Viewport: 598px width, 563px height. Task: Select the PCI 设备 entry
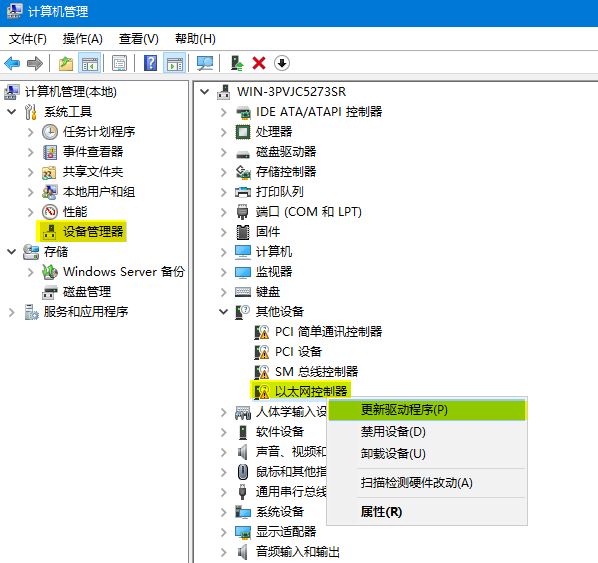pos(298,352)
